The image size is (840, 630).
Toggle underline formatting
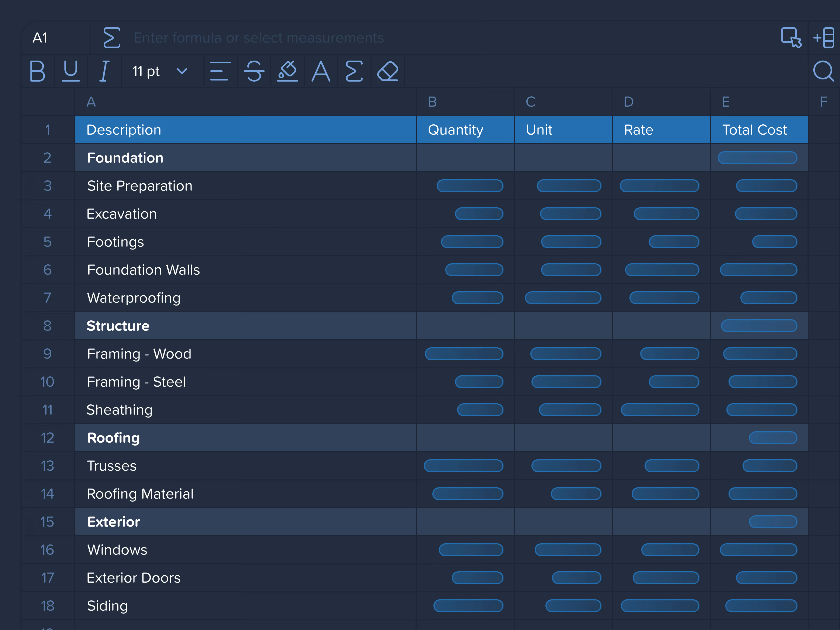71,71
